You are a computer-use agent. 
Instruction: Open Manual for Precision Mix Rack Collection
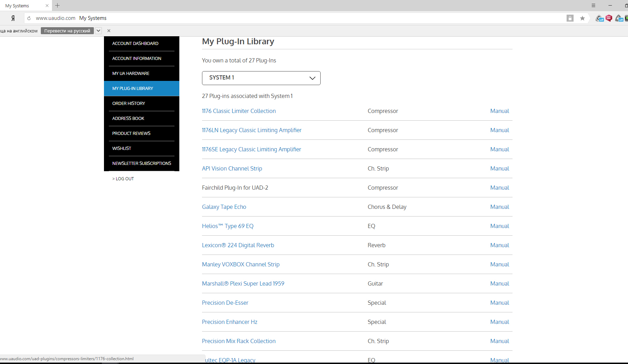click(x=500, y=341)
